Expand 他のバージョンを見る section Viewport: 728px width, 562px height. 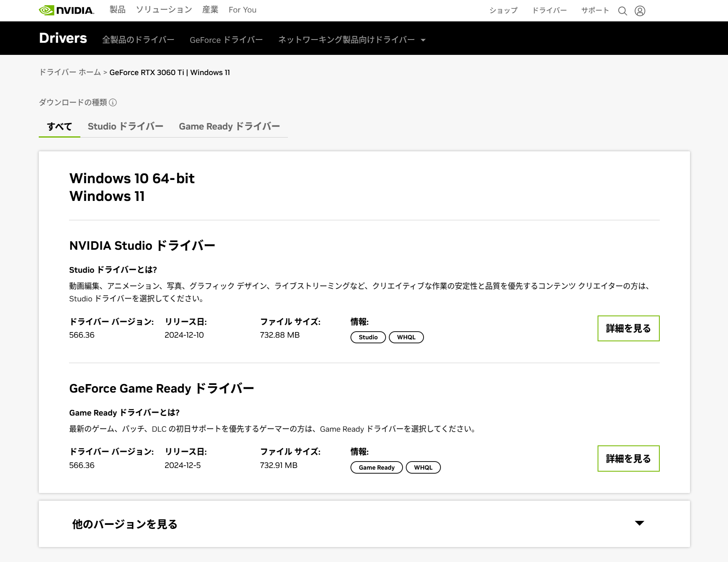[x=364, y=524]
